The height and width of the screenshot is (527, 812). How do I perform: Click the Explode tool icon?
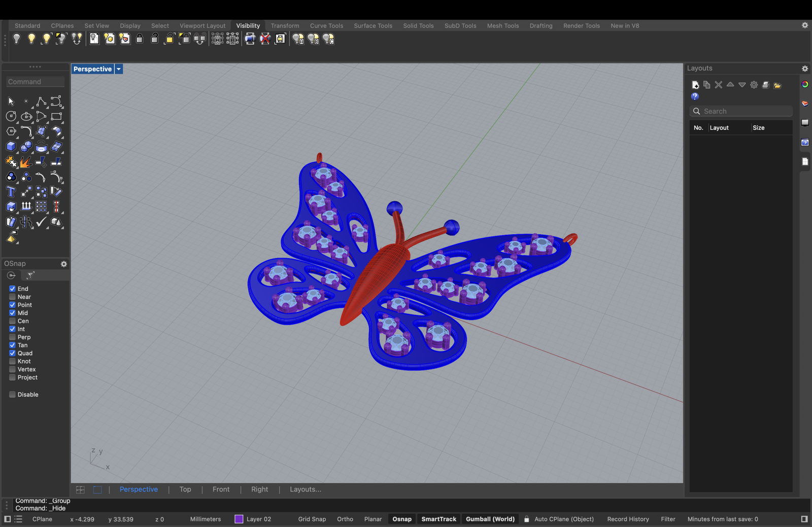click(x=25, y=162)
